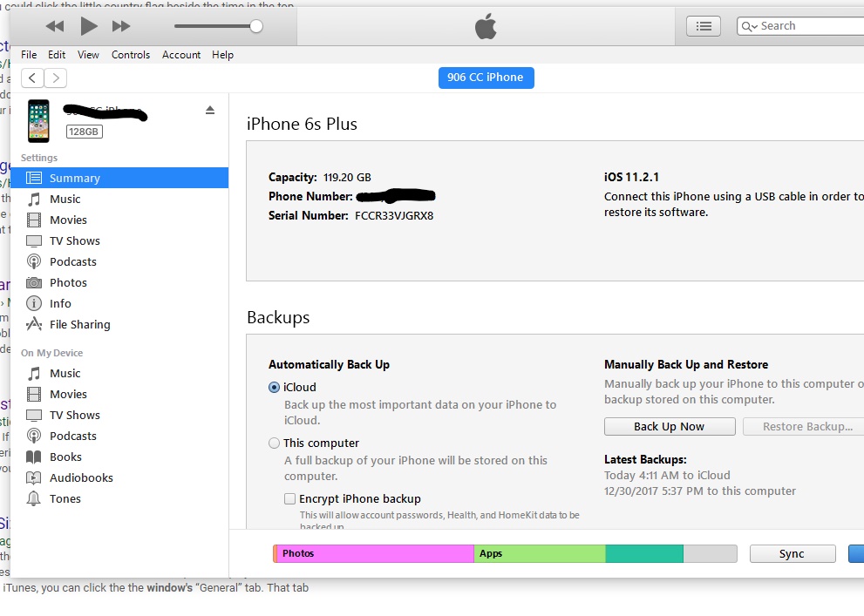Image resolution: width=864 pixels, height=616 pixels.
Task: Click the Movies film icon under Settings
Action: click(34, 220)
